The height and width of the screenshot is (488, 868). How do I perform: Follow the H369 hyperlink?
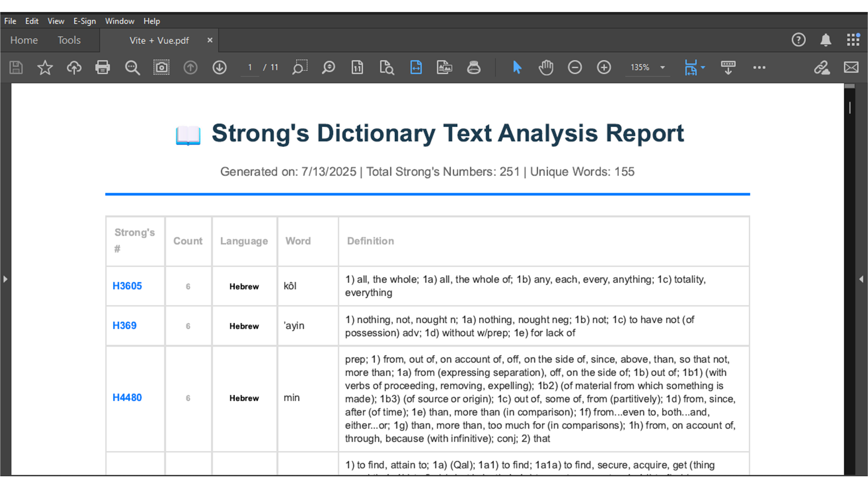pos(124,325)
